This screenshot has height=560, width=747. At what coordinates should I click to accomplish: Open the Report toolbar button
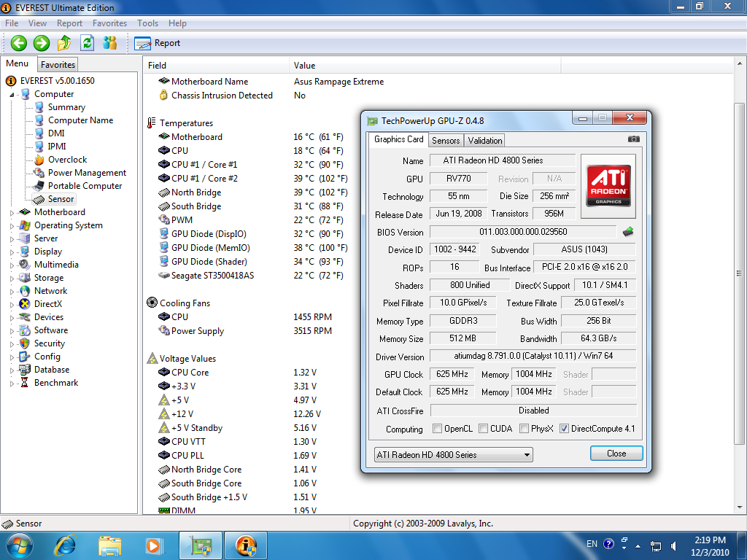pyautogui.click(x=158, y=43)
